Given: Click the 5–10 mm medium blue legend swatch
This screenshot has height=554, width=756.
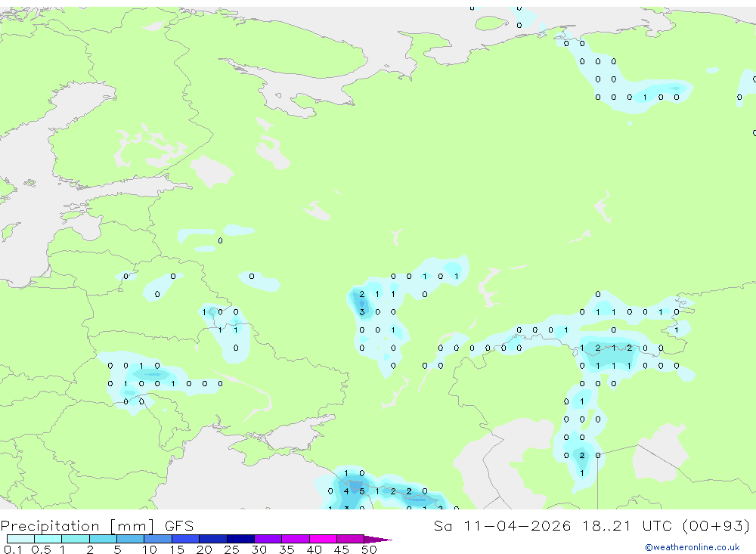Looking at the screenshot, I should click(x=131, y=539).
